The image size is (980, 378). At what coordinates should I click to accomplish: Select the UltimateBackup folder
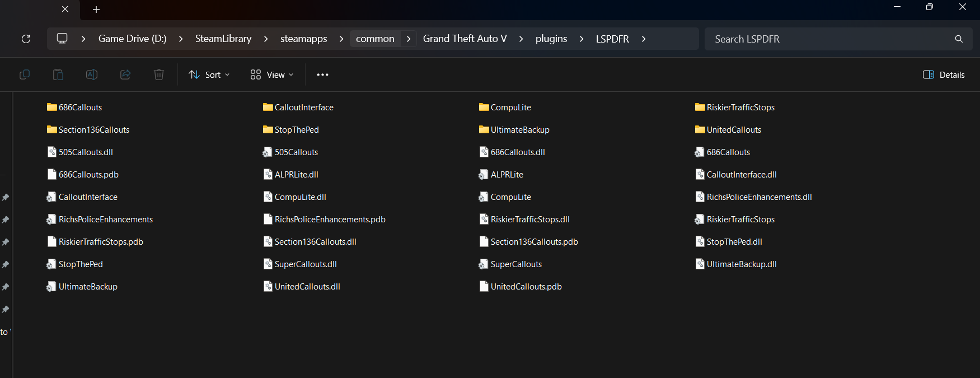click(519, 130)
